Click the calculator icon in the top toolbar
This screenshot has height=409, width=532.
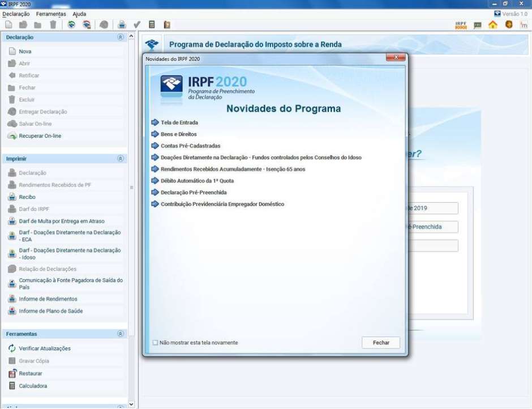click(x=152, y=25)
